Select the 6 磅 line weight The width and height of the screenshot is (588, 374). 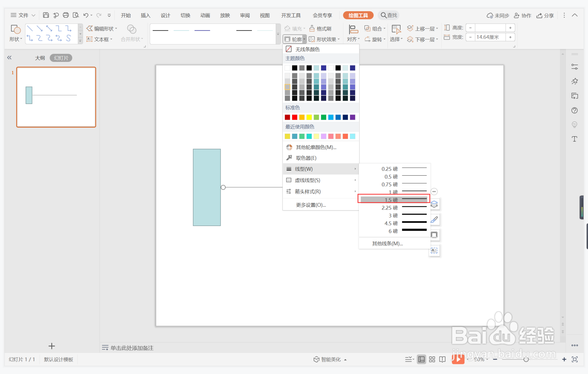394,231
